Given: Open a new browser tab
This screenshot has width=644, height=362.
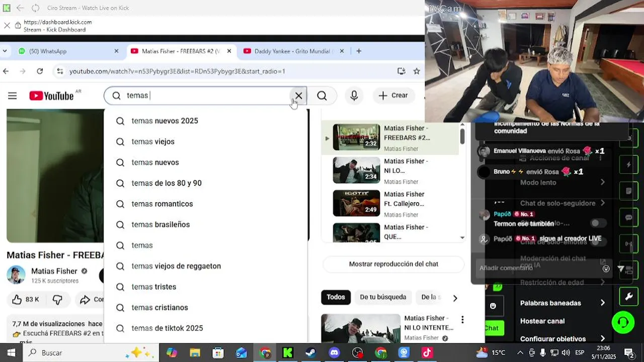Looking at the screenshot, I should [x=359, y=51].
